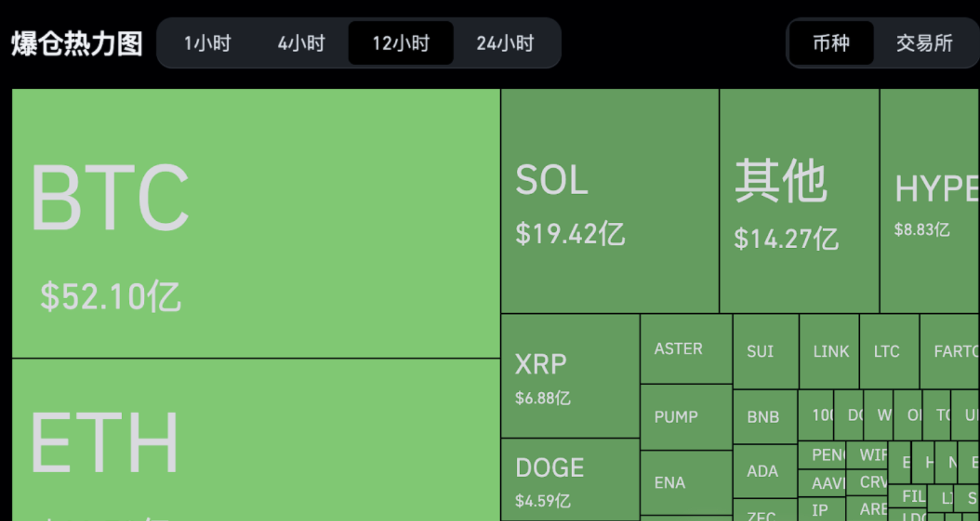The height and width of the screenshot is (521, 980).
Task: Open the ETH liquidation tile
Action: 255,440
